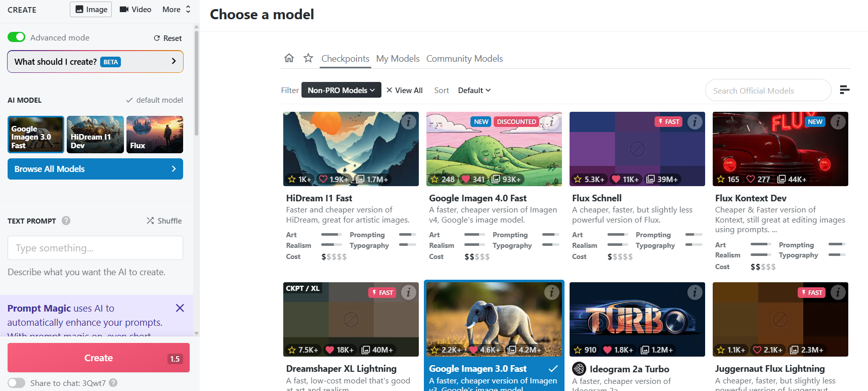
Task: Expand the More create options
Action: [177, 9]
